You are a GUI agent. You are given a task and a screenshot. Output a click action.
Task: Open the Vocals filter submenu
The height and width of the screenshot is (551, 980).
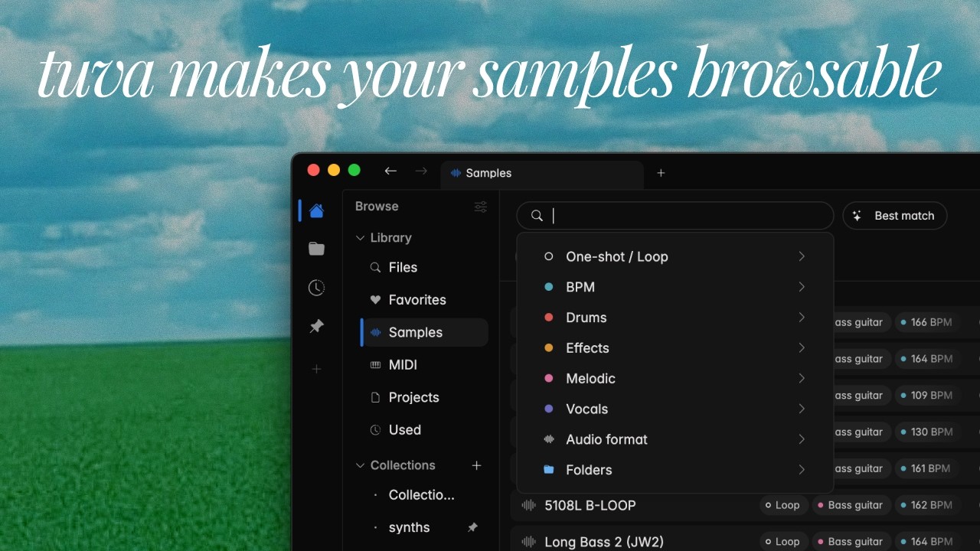(675, 409)
